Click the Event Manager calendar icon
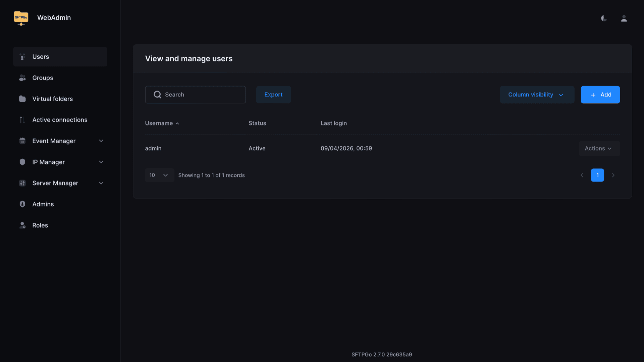The image size is (644, 362). pos(22,141)
